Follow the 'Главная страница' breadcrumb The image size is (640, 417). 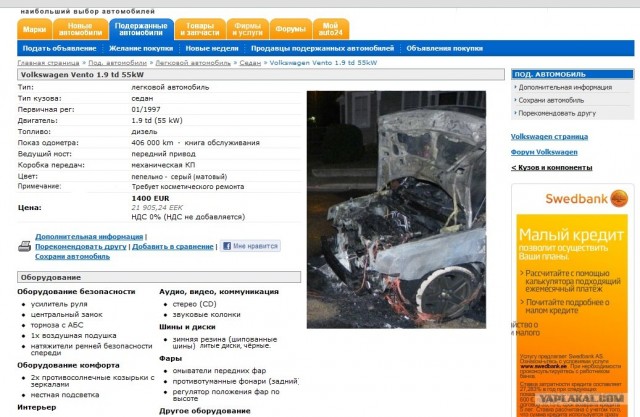click(48, 63)
